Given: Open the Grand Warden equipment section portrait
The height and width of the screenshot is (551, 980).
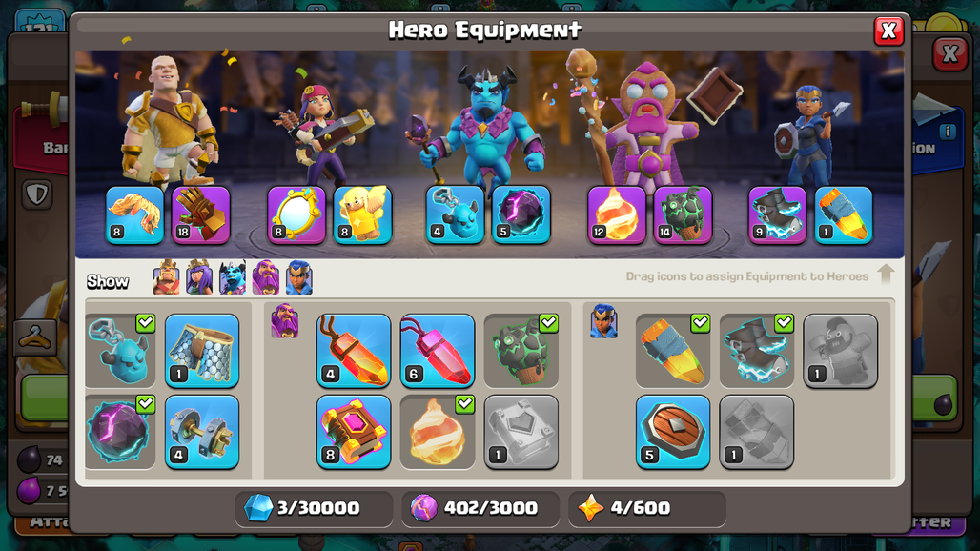Looking at the screenshot, I should click(285, 321).
